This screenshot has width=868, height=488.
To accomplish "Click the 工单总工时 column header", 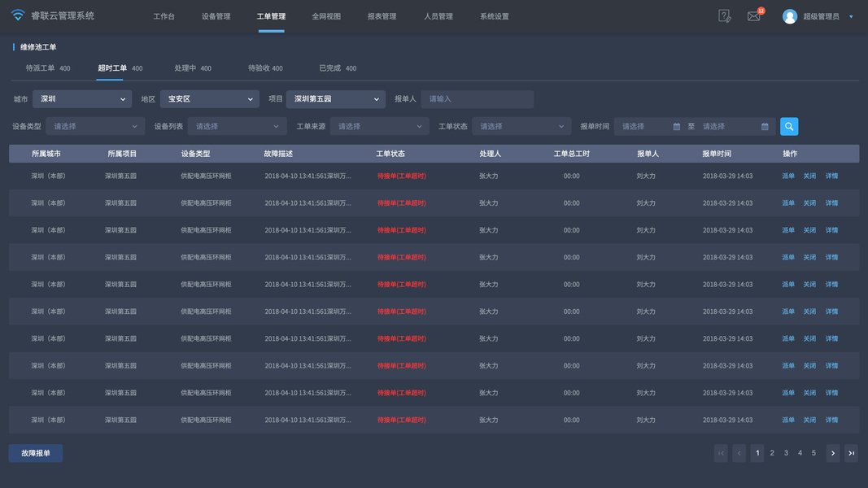I will point(571,154).
